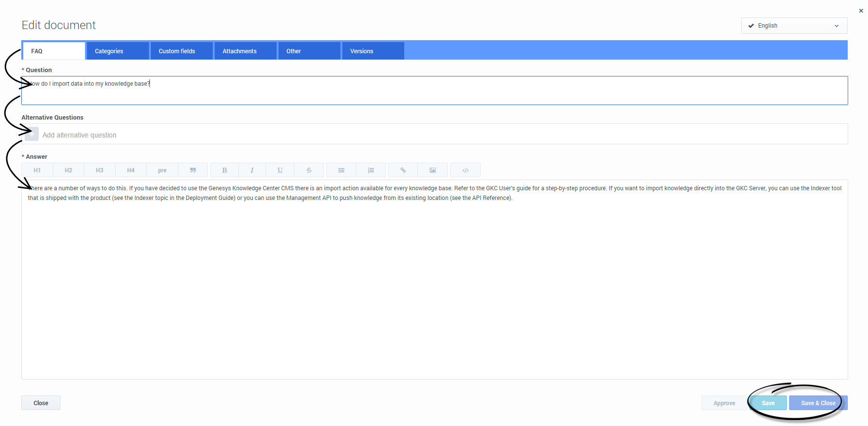Click the plus button to add alternative question
The height and width of the screenshot is (426, 868).
coord(32,135)
